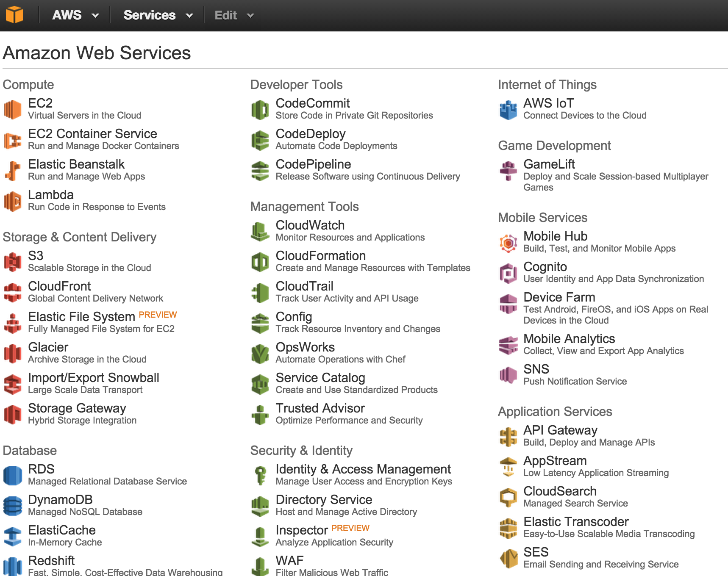Click the CloudSearch icon
The image size is (728, 576).
(x=508, y=498)
